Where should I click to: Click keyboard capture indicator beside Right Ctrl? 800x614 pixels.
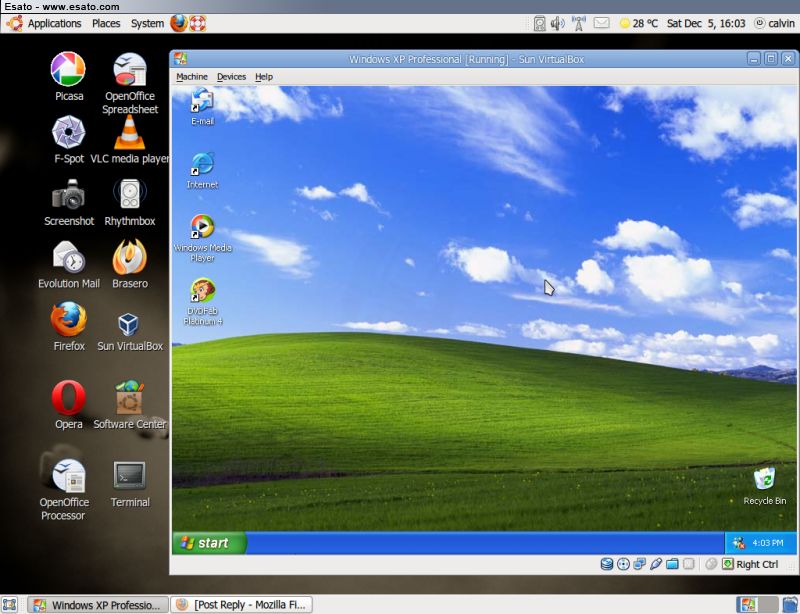(728, 564)
